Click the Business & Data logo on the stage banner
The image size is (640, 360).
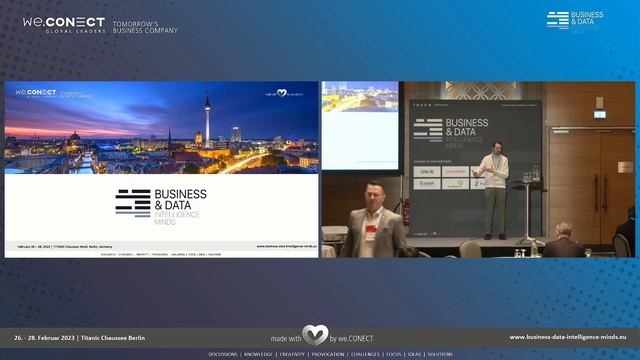coord(451,133)
